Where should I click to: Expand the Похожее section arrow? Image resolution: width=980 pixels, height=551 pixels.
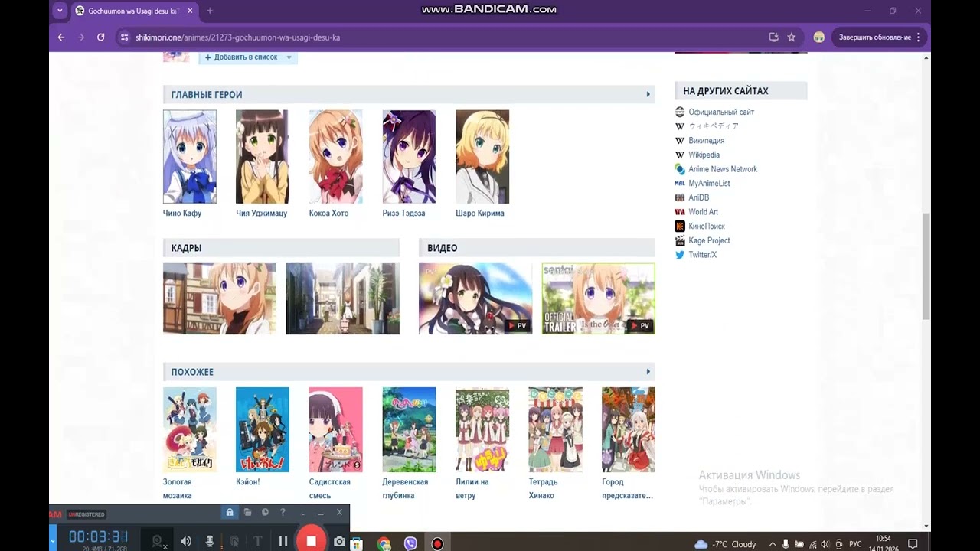(648, 372)
